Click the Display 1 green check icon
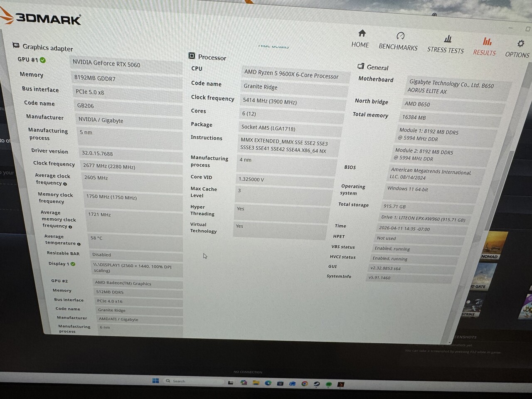532x399 pixels. point(73,264)
